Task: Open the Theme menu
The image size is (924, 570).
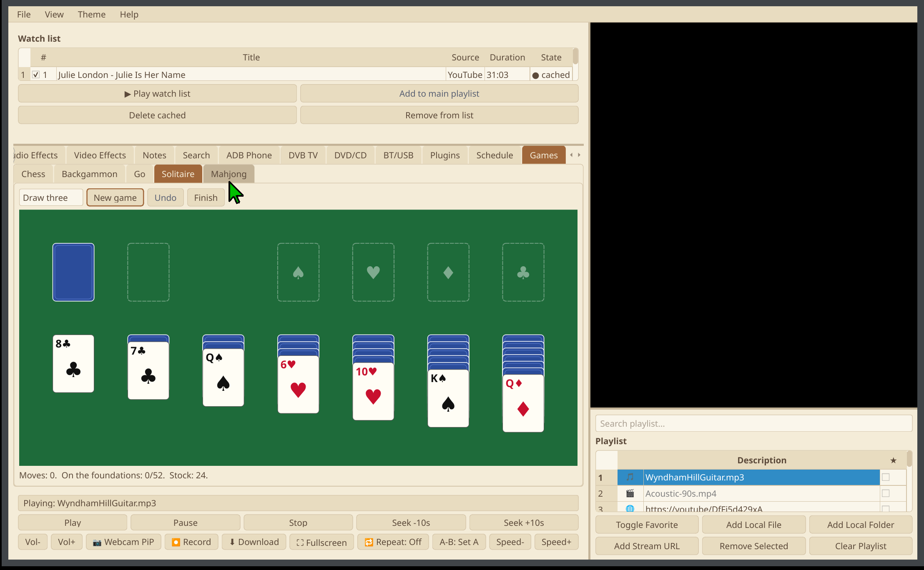Action: click(91, 14)
